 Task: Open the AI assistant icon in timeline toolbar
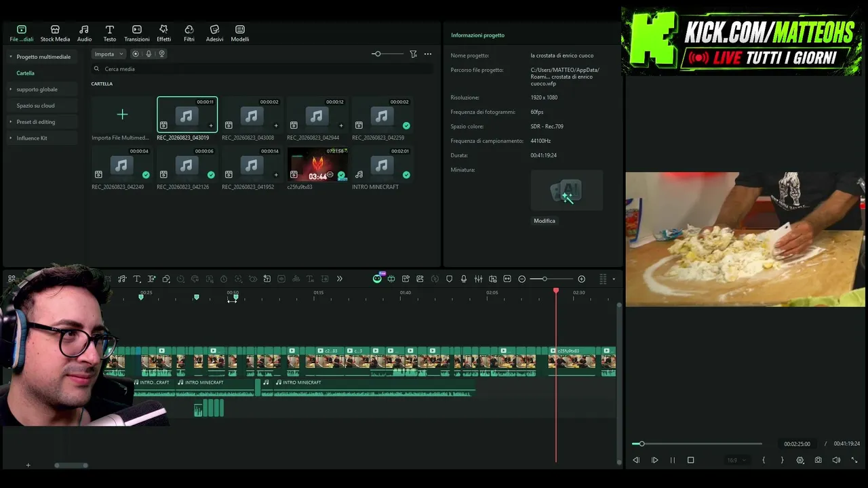pos(378,279)
